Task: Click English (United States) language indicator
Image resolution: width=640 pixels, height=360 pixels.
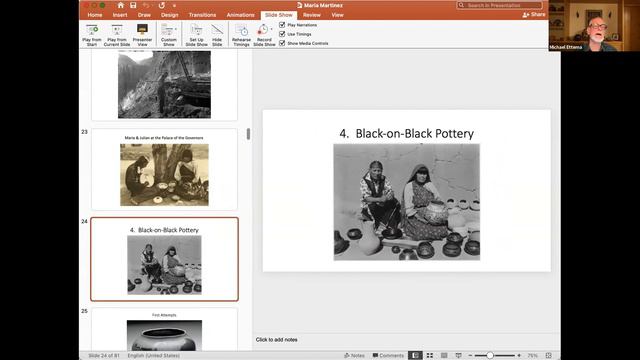Action: coord(153,356)
